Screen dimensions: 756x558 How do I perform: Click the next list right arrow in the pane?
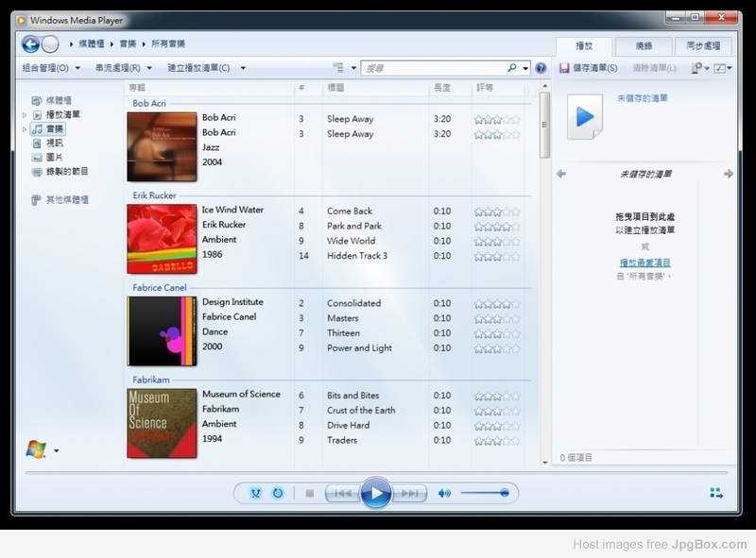point(729,174)
